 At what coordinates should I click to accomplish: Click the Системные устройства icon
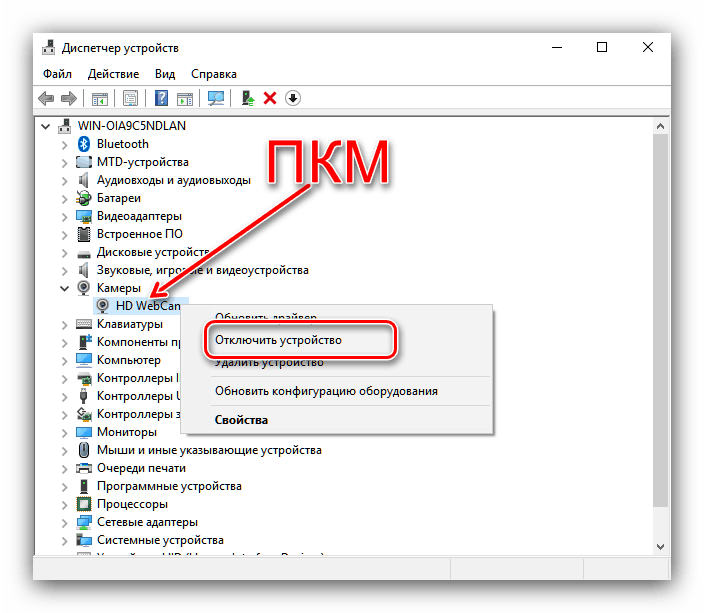[84, 540]
